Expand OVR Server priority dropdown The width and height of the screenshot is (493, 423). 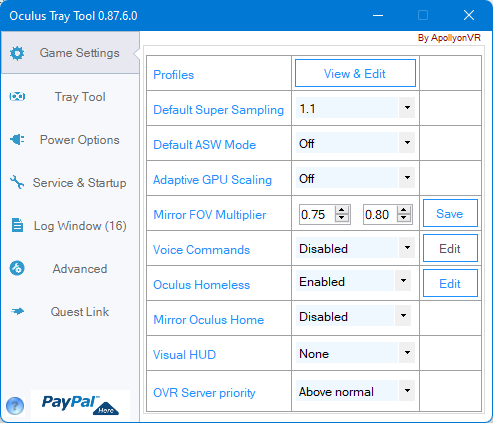click(407, 391)
